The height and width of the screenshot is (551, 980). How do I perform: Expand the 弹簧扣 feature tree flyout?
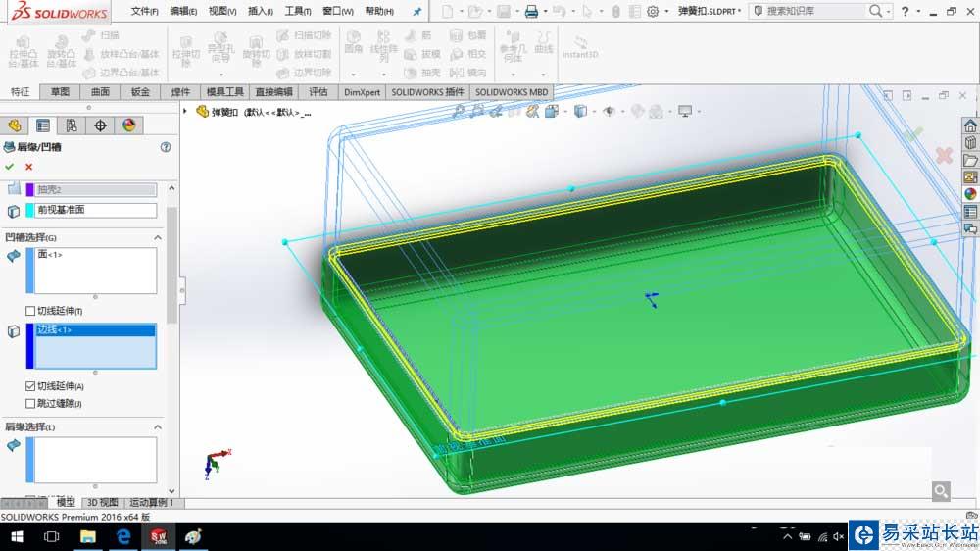(186, 112)
